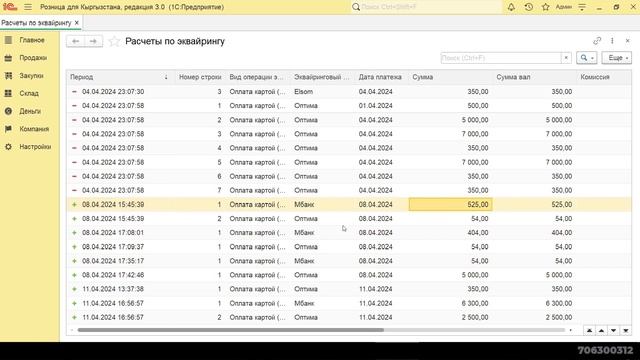Click the Сумма column header
640x360 pixels.
[x=450, y=77]
